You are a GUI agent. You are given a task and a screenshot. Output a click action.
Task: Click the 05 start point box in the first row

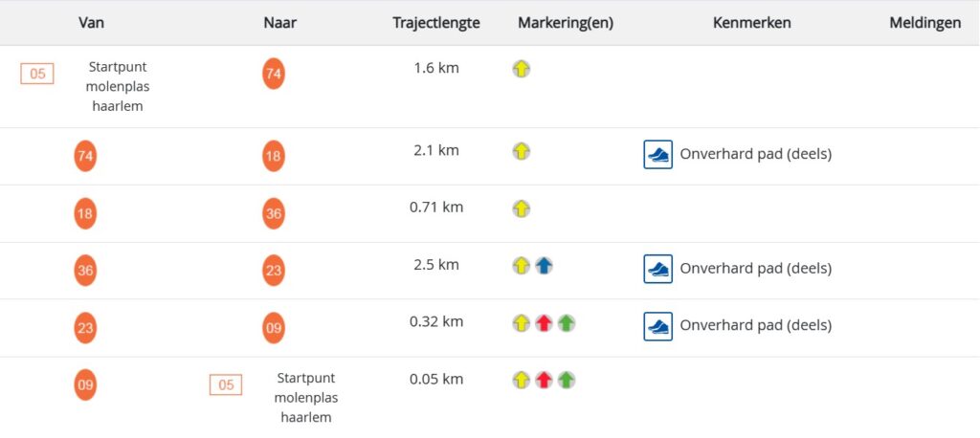[37, 74]
